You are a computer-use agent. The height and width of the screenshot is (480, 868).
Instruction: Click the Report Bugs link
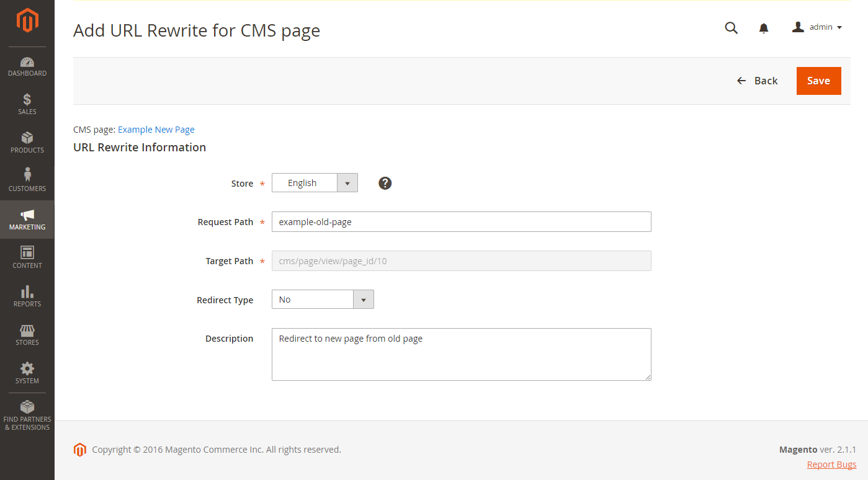[831, 464]
